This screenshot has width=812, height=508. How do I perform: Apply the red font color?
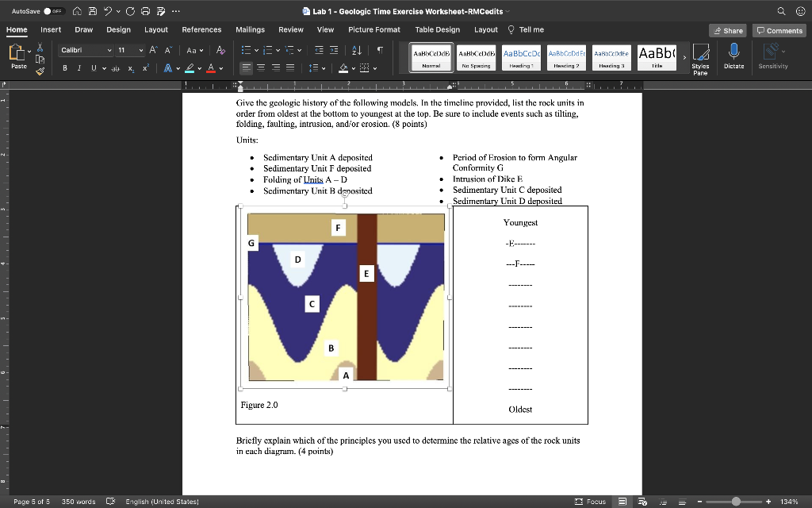pyautogui.click(x=211, y=68)
